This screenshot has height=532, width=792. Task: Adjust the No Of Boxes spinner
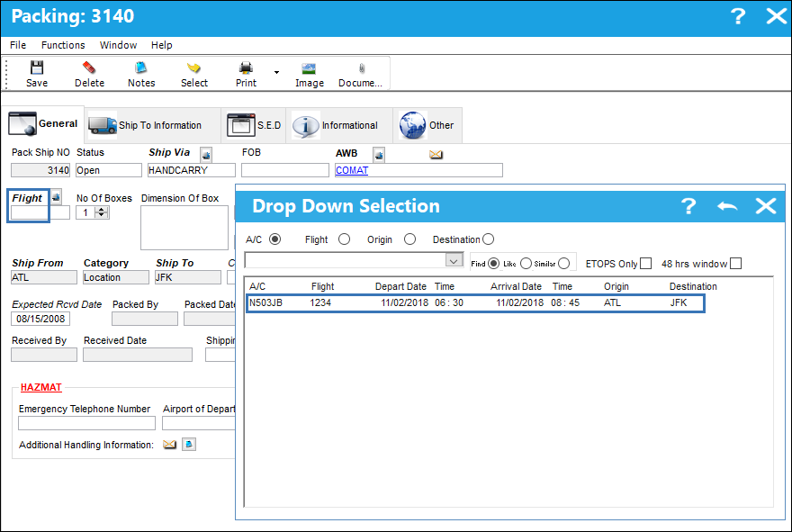point(102,212)
